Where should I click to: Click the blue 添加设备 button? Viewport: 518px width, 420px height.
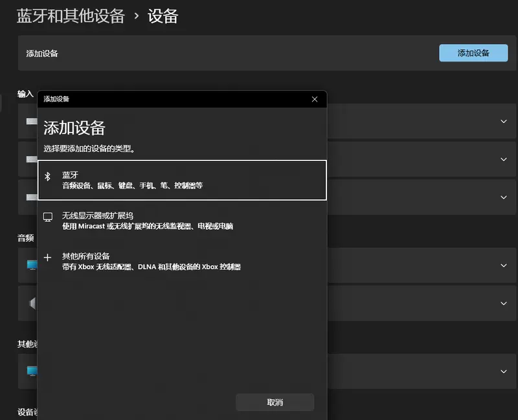click(x=473, y=53)
